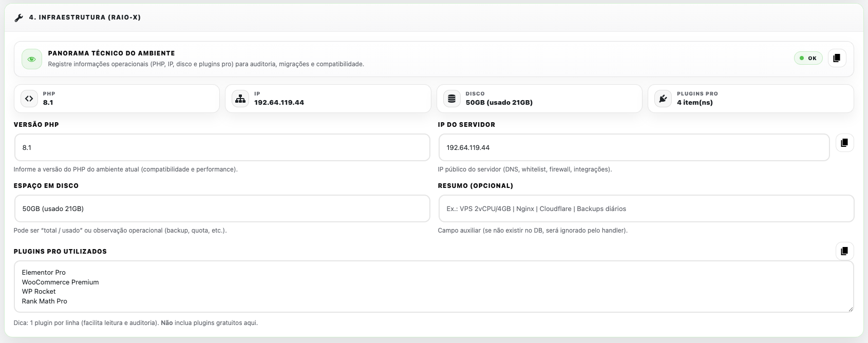Click the PHP code brackets icon
Screen dimensions: 868x343
[29, 99]
